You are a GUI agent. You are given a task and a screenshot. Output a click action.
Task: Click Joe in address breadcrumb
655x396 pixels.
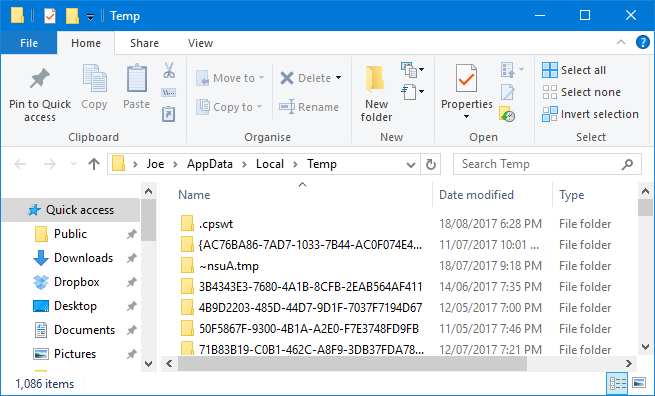155,164
